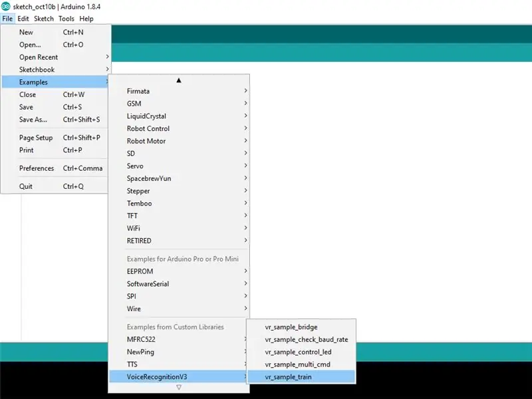Screen dimensions: 532x399
Task: Open the Stepper examples submenu
Action: pos(179,191)
